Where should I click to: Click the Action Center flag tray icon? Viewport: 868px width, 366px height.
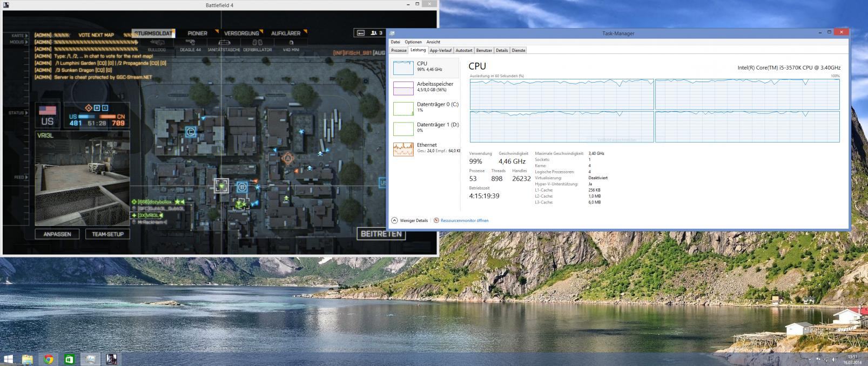tap(818, 360)
